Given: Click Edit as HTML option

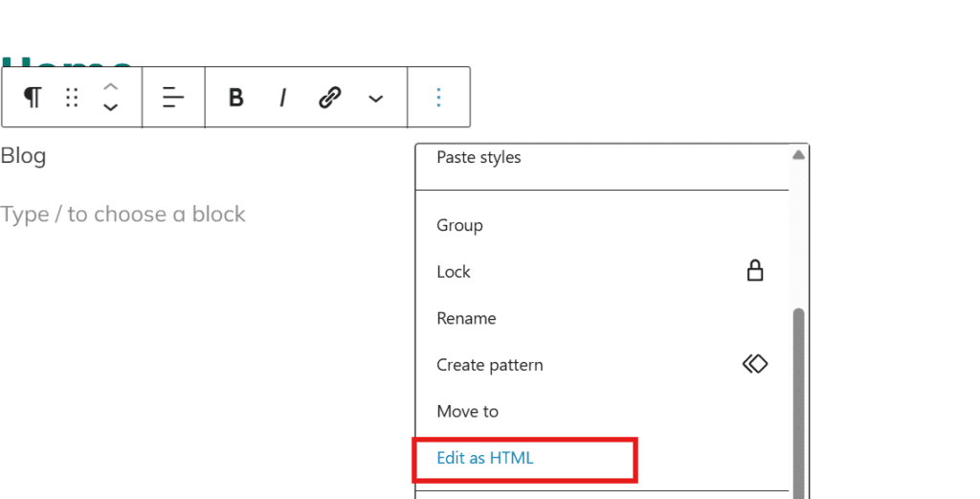Looking at the screenshot, I should click(485, 458).
